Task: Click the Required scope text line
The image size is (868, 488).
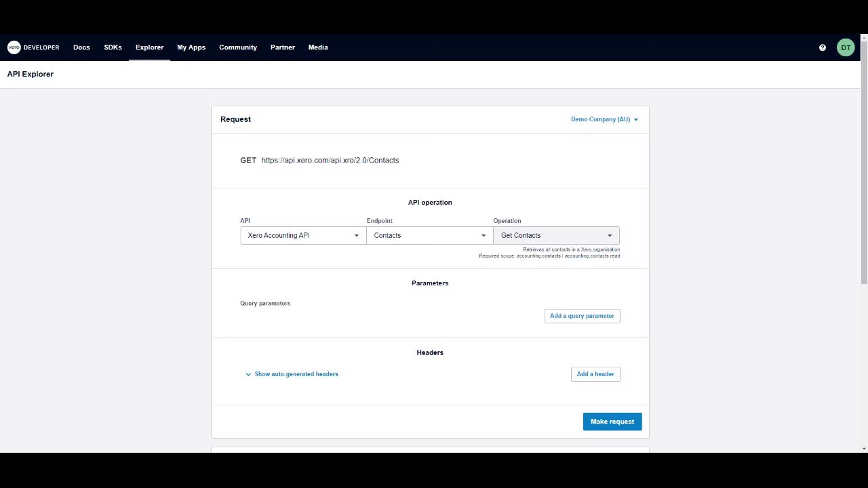Action: pos(549,256)
